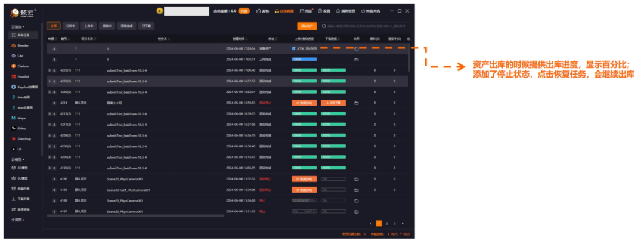Open 设置 in the top bar
This screenshot has height=244, width=644.
pyautogui.click(x=324, y=11)
